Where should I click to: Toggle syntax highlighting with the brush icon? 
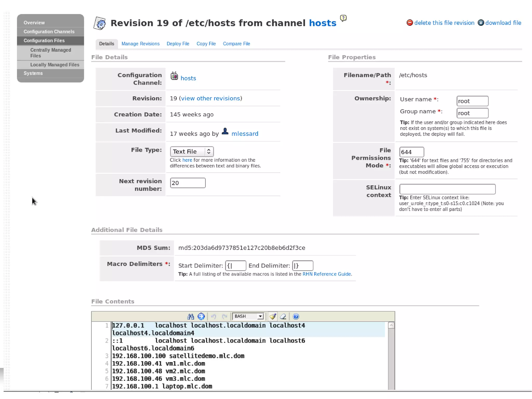(x=272, y=316)
